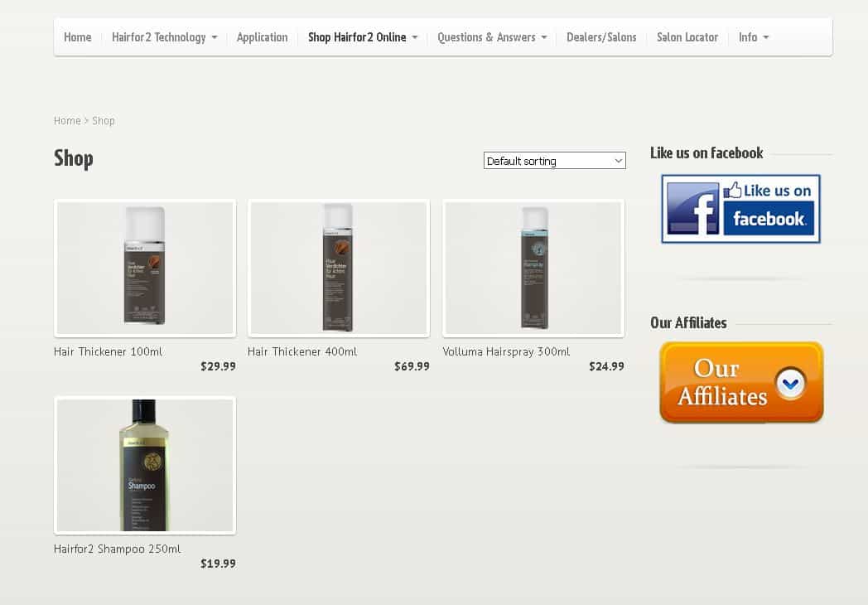Click the 'Like us on facebook' sidebar heading

pos(706,153)
